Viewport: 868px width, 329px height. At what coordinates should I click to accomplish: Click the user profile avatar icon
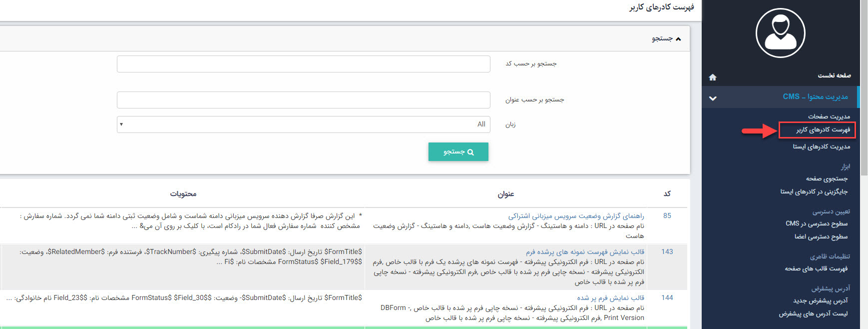780,33
